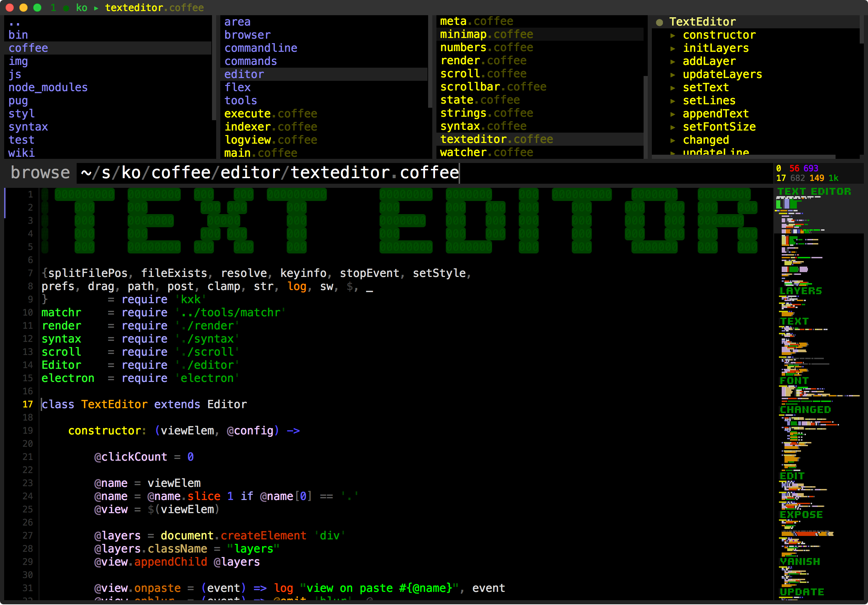Open main.coffee file
This screenshot has height=605, width=868.
[x=324, y=153]
